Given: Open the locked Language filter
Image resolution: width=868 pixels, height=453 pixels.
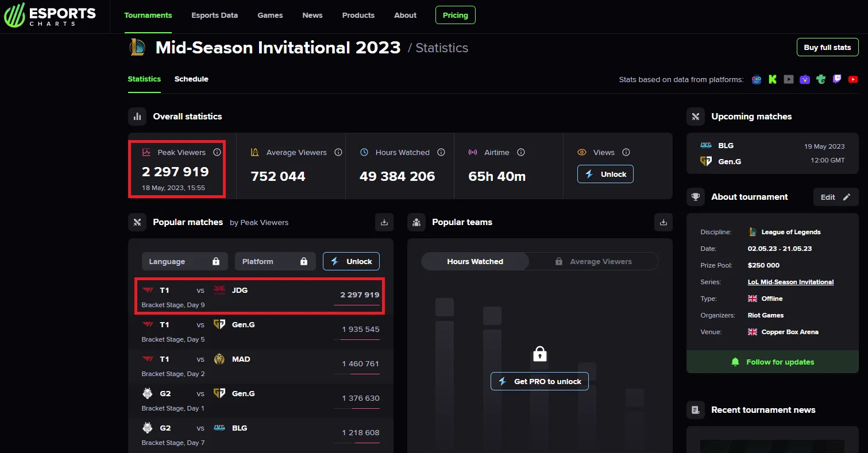Looking at the screenshot, I should pyautogui.click(x=185, y=261).
